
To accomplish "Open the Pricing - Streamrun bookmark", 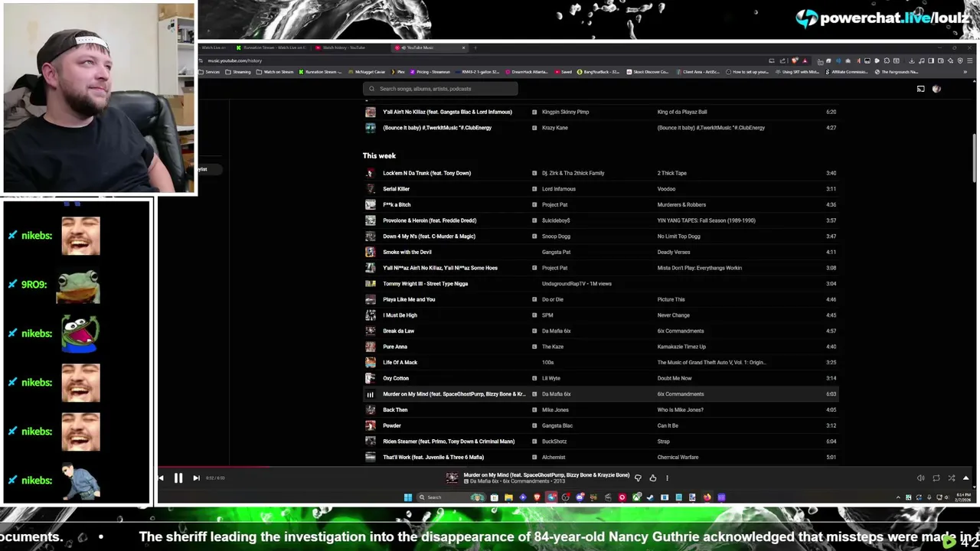I will tap(431, 72).
